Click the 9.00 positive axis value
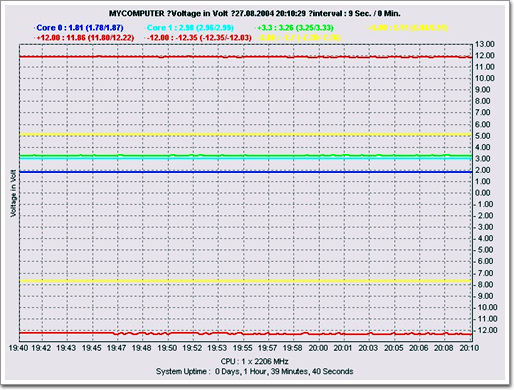Image resolution: width=514 pixels, height=390 pixels. (x=483, y=90)
